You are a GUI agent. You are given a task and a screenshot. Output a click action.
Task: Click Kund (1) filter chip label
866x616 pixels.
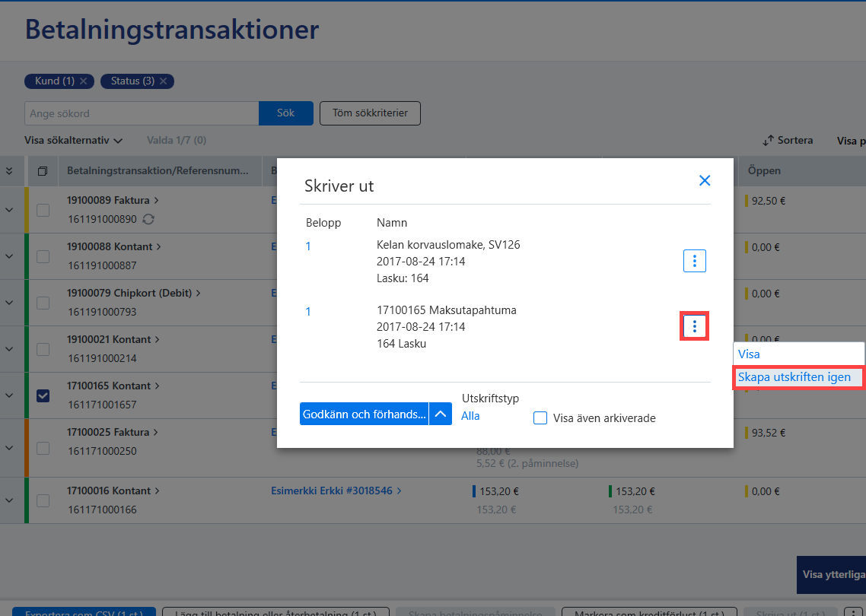(x=55, y=81)
